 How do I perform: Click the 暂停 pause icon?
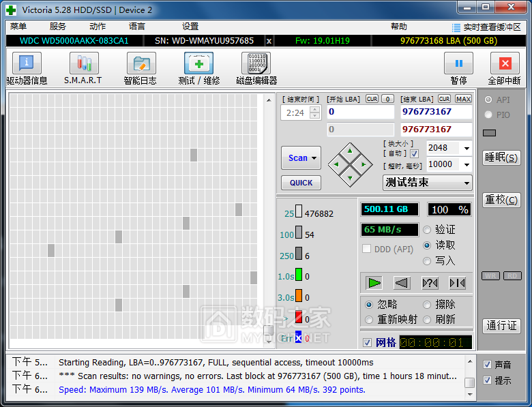[x=459, y=63]
